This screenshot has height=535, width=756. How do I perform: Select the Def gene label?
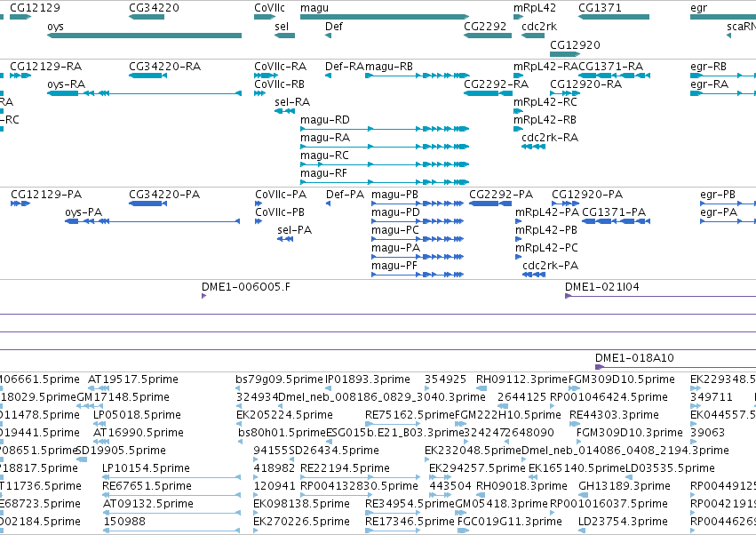334,26
